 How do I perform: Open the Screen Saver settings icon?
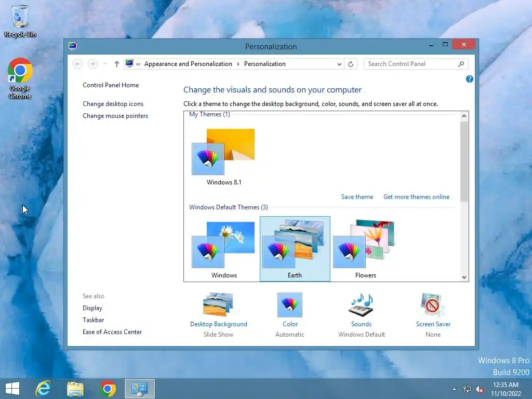[433, 304]
